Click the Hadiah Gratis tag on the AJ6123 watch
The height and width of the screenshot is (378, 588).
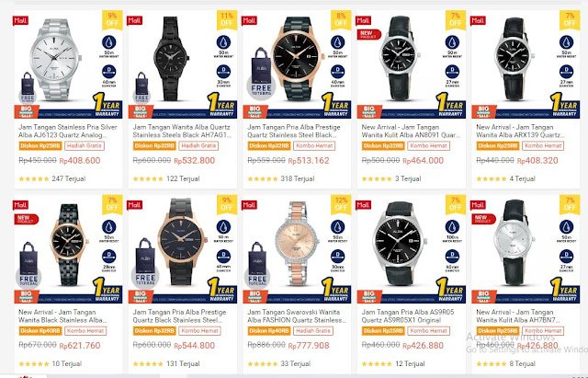tap(85, 145)
